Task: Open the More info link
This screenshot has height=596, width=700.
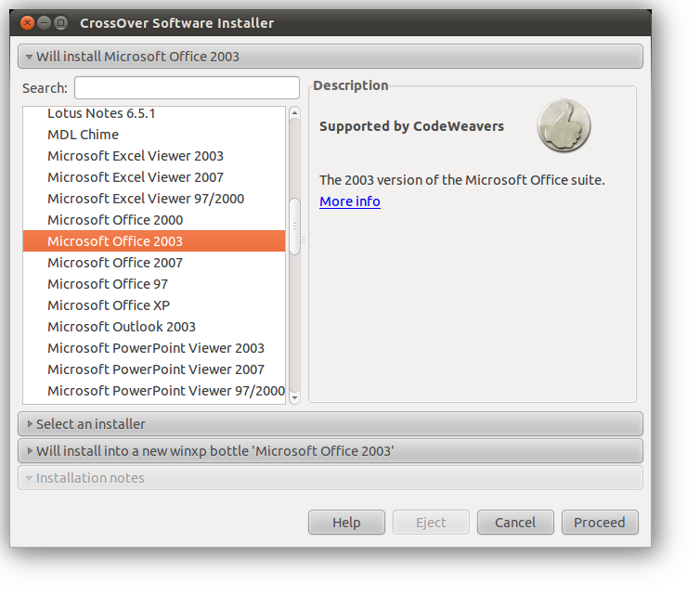Action: click(350, 201)
